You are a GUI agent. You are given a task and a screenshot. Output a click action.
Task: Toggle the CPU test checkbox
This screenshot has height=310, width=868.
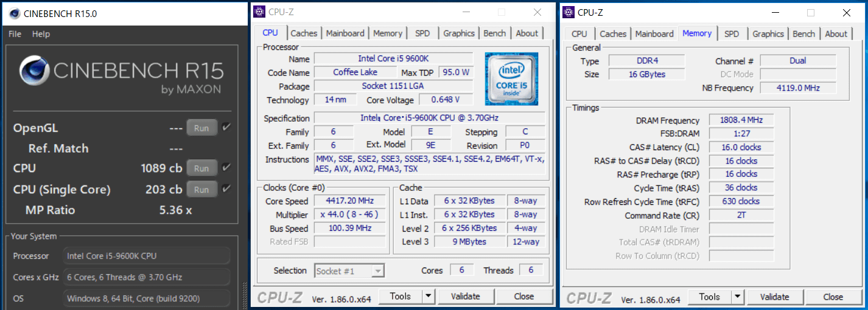pos(226,168)
